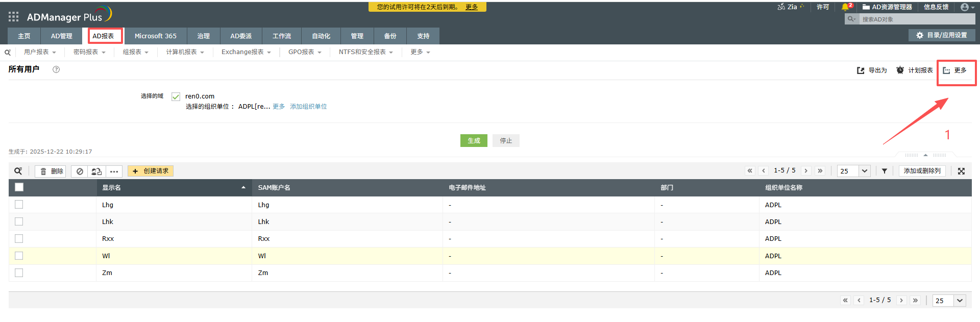This screenshot has height=322, width=980.
Task: Open top page-size dropdown showing 25
Action: [853, 171]
